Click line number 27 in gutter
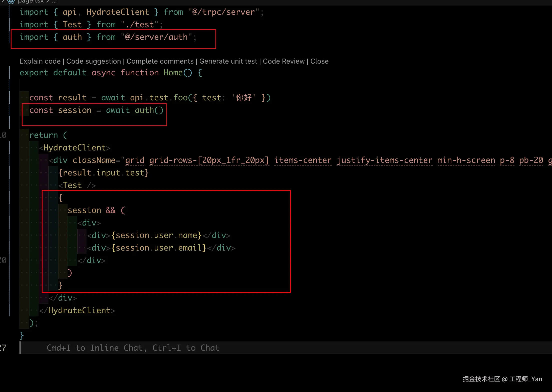The image size is (552, 392). click(x=3, y=348)
